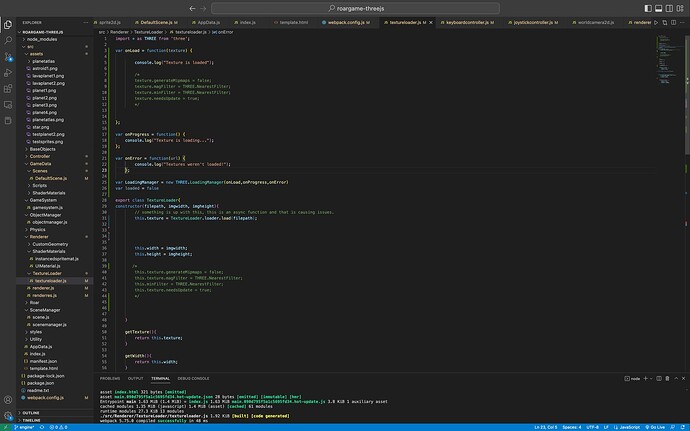690x431 pixels.
Task: Open the DEBUG CONSOLE panel tab
Action: pyautogui.click(x=193, y=379)
